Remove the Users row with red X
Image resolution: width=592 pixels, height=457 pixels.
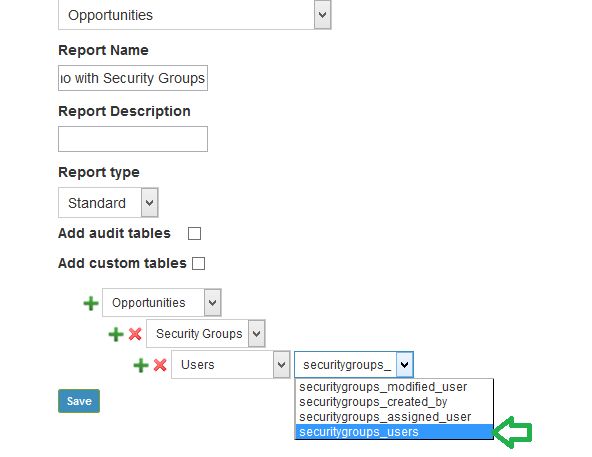tap(160, 365)
